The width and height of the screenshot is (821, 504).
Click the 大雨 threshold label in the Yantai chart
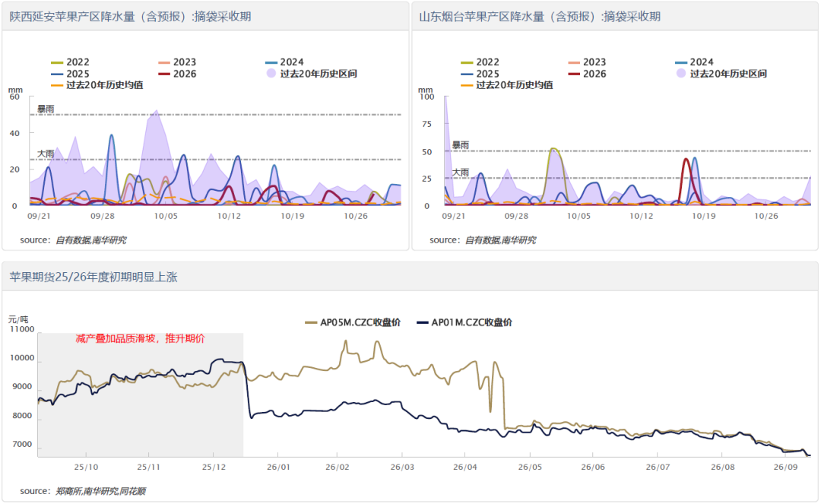click(x=461, y=173)
